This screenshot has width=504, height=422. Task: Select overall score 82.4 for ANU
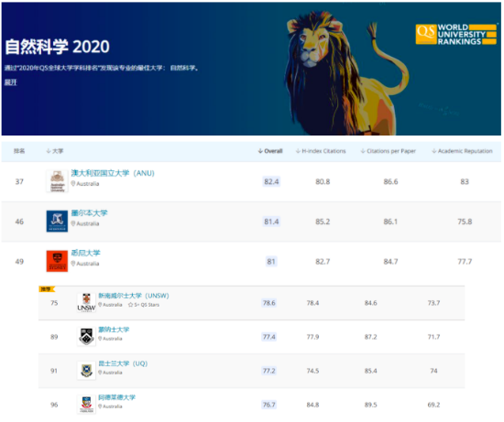tap(271, 182)
